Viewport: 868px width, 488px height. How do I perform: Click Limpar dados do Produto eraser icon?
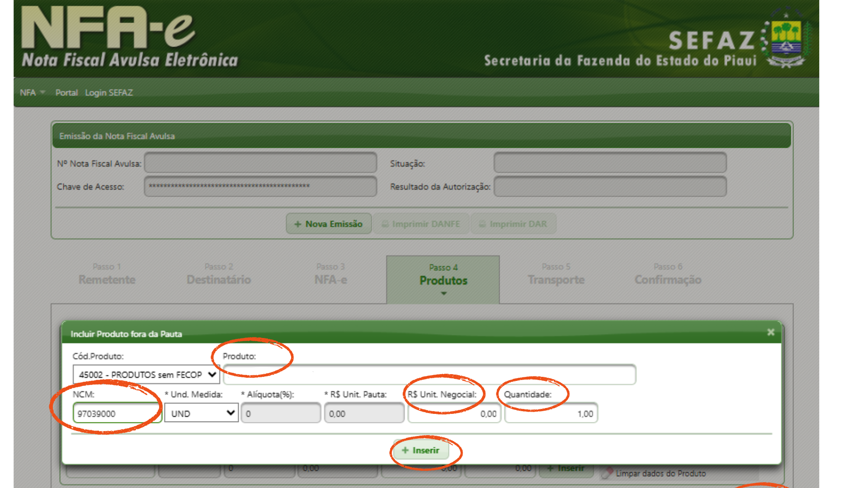[x=607, y=473]
